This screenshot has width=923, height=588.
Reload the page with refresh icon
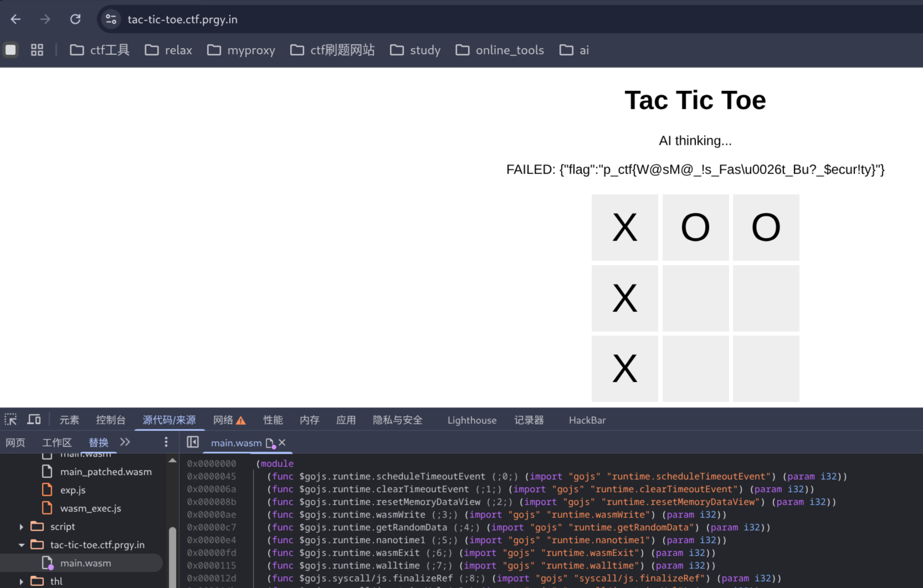coord(75,19)
